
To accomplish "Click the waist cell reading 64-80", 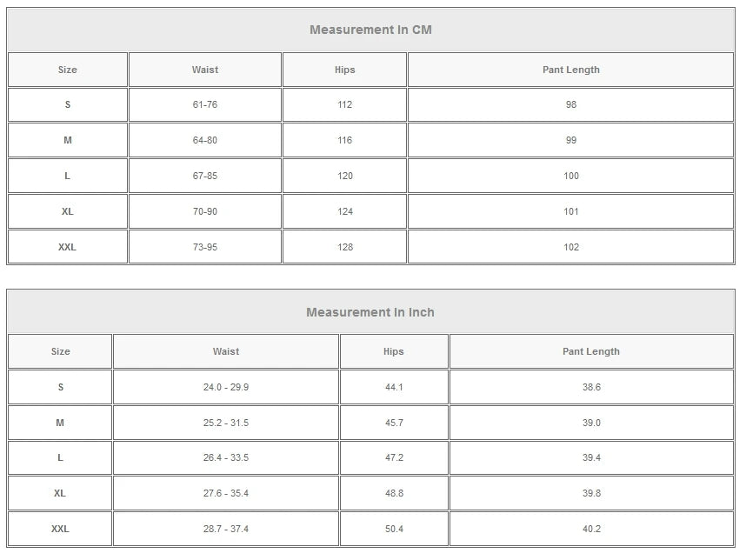I will click(205, 140).
